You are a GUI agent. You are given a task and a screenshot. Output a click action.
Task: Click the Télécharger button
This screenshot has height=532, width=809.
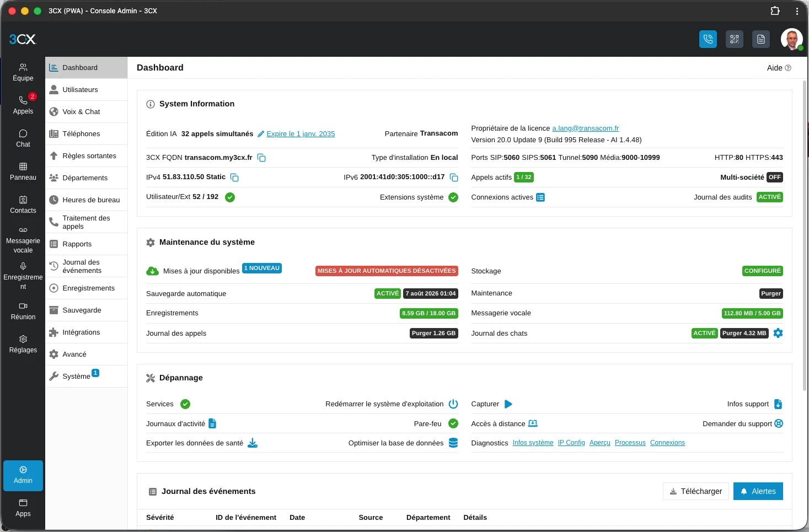coord(696,491)
